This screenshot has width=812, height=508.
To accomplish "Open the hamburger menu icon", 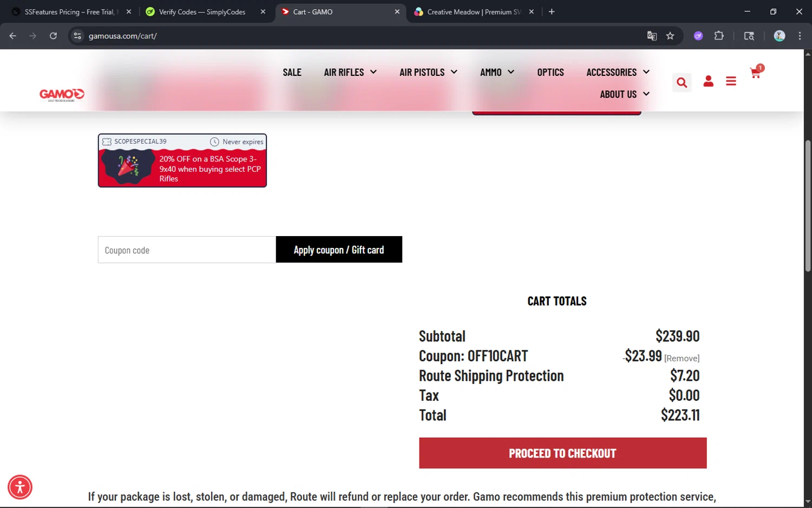I will click(731, 81).
